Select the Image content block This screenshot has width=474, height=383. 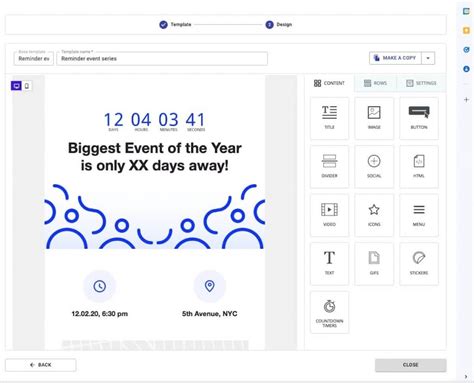374,118
